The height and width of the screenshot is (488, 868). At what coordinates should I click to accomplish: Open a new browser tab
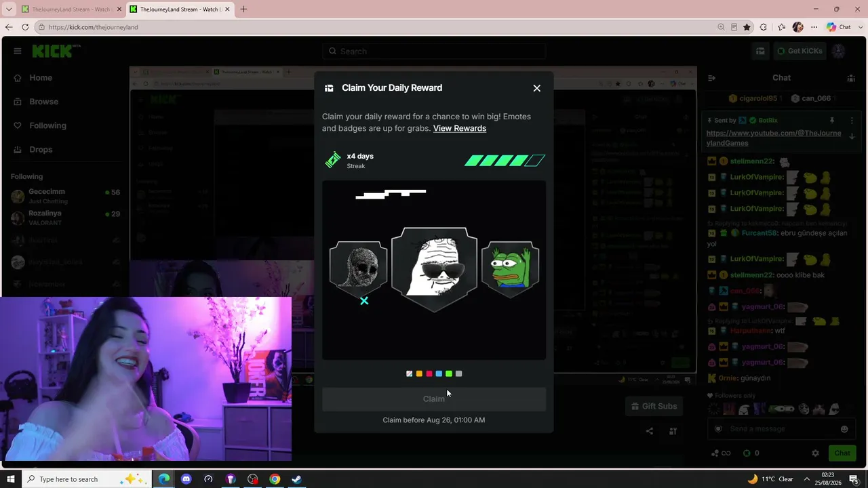click(x=243, y=9)
